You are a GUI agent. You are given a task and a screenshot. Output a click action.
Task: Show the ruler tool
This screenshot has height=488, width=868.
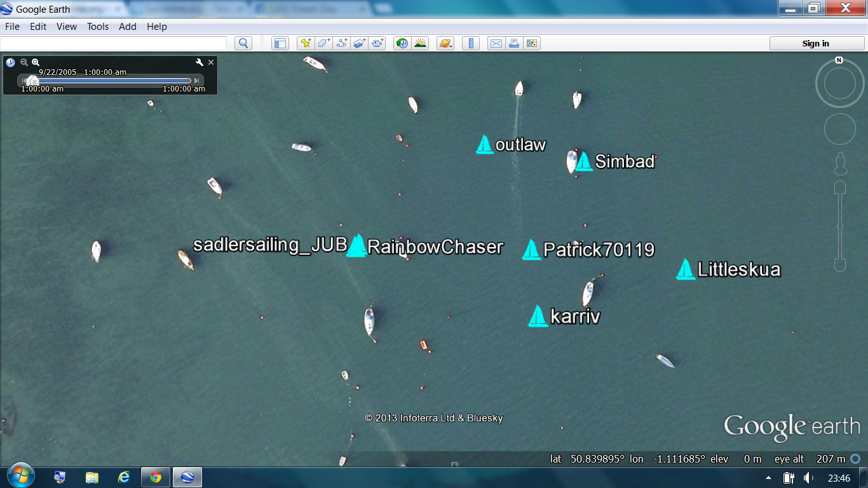[x=470, y=43]
